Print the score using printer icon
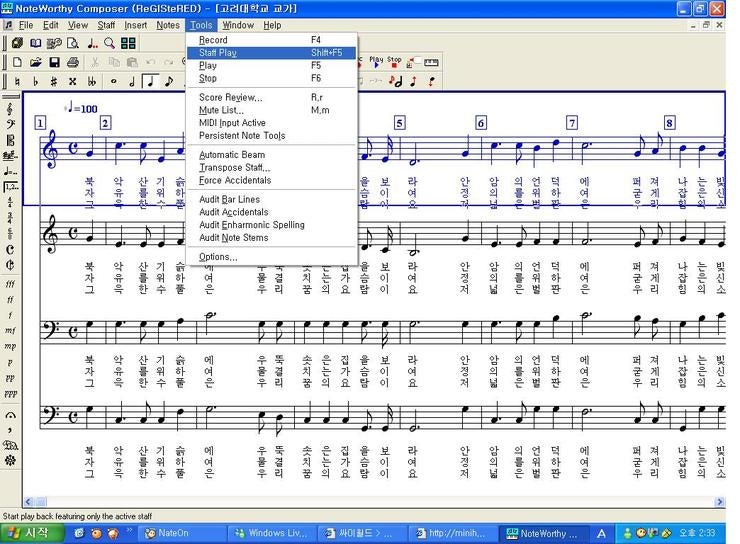The height and width of the screenshot is (544, 740). (x=72, y=62)
